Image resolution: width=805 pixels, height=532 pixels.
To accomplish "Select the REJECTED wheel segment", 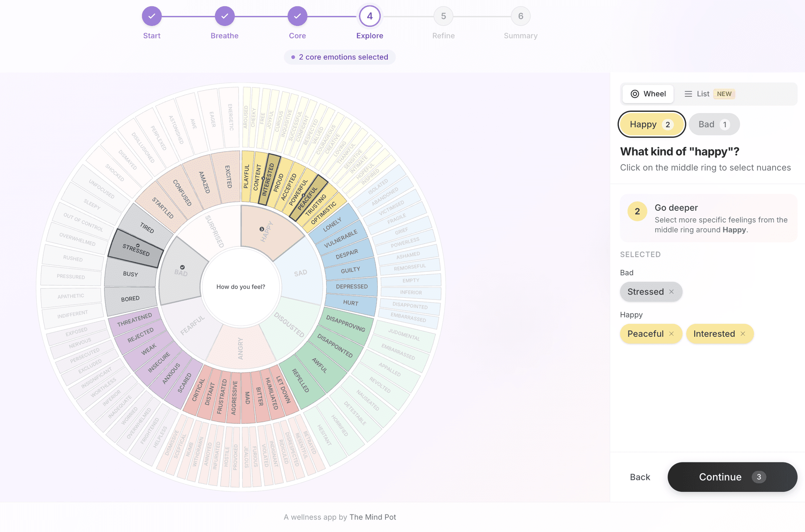I will tap(140, 335).
